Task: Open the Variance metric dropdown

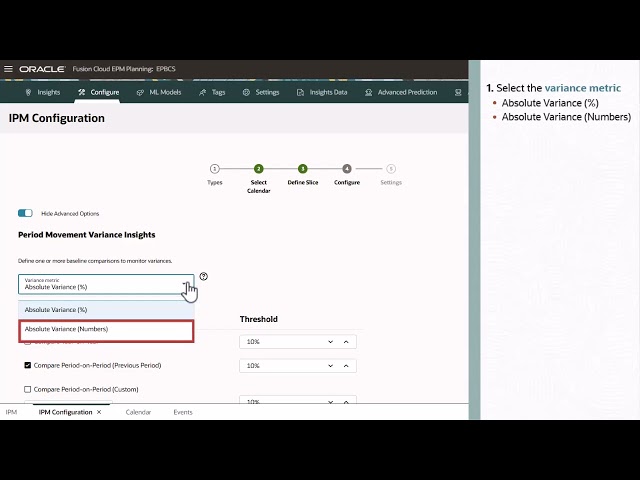Action: [106, 284]
